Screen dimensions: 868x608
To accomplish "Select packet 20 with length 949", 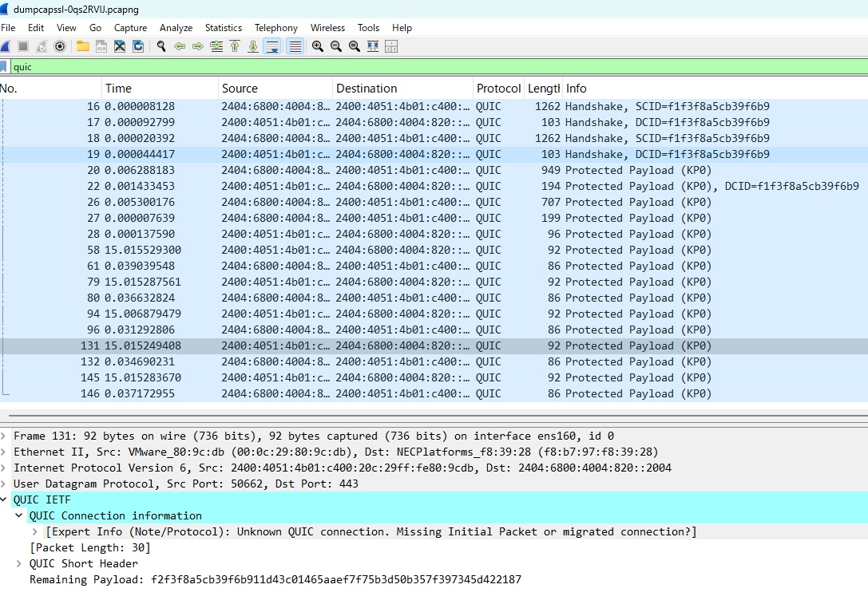I will [x=434, y=171].
